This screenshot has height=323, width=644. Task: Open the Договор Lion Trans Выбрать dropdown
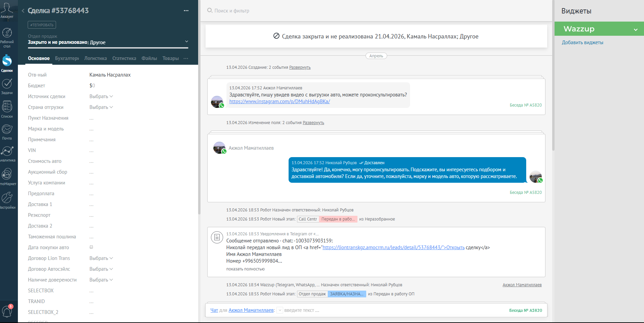click(x=101, y=258)
